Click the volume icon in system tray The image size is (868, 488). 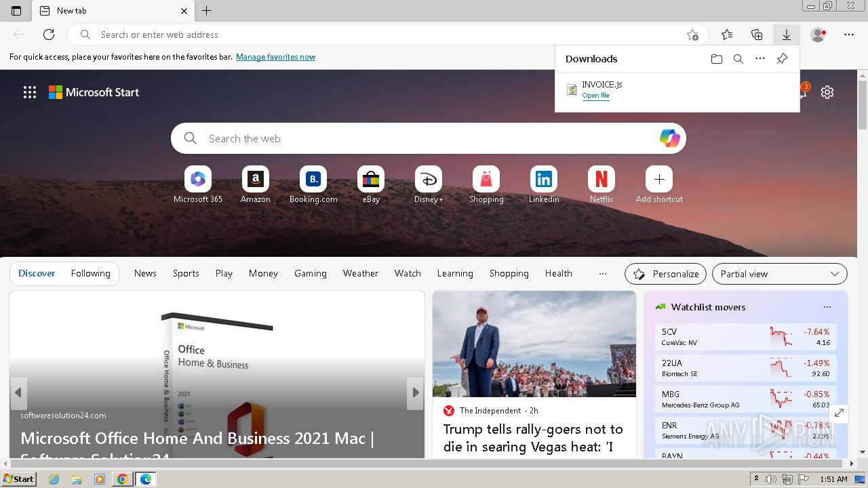[771, 479]
